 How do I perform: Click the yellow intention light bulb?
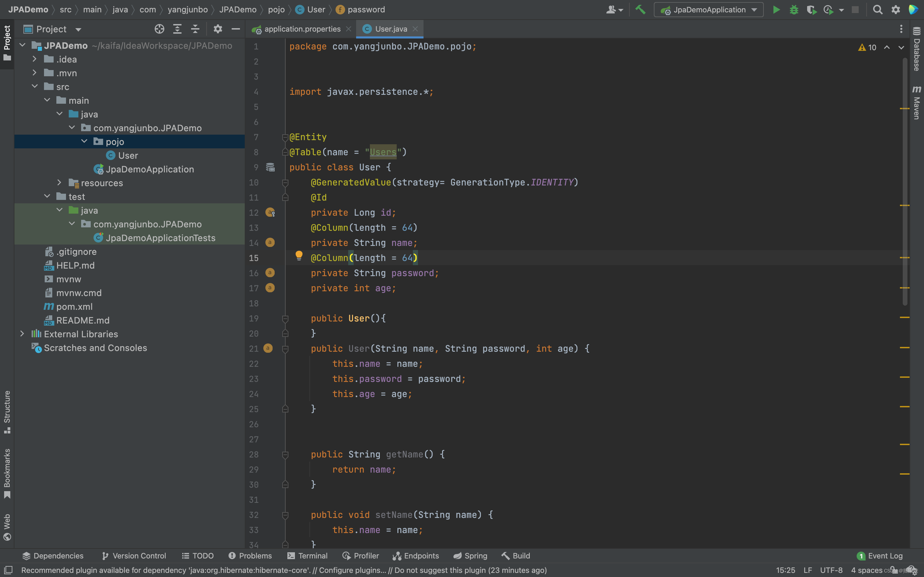point(299,256)
